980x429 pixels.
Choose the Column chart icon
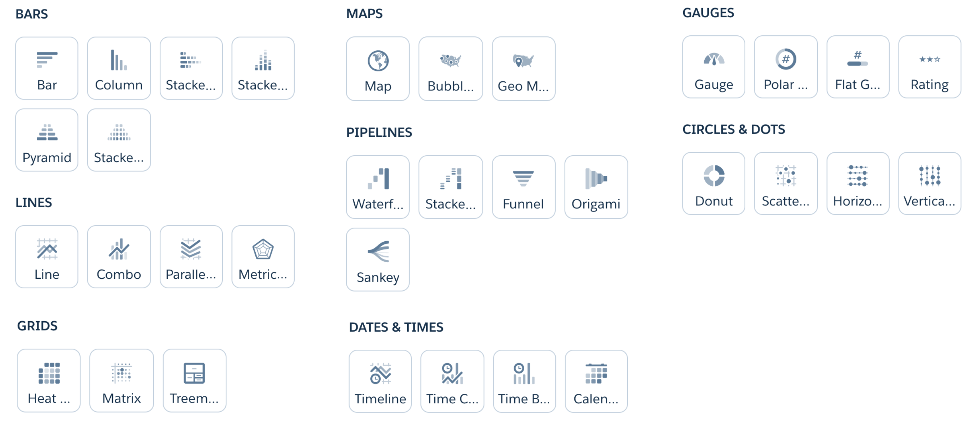tap(119, 68)
